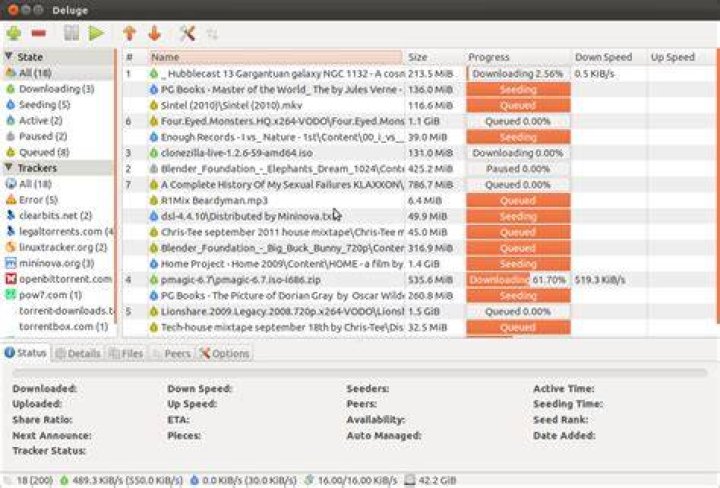The width and height of the screenshot is (720, 488).
Task: Click connections count 18 (200) in status bar
Action: pyautogui.click(x=28, y=480)
